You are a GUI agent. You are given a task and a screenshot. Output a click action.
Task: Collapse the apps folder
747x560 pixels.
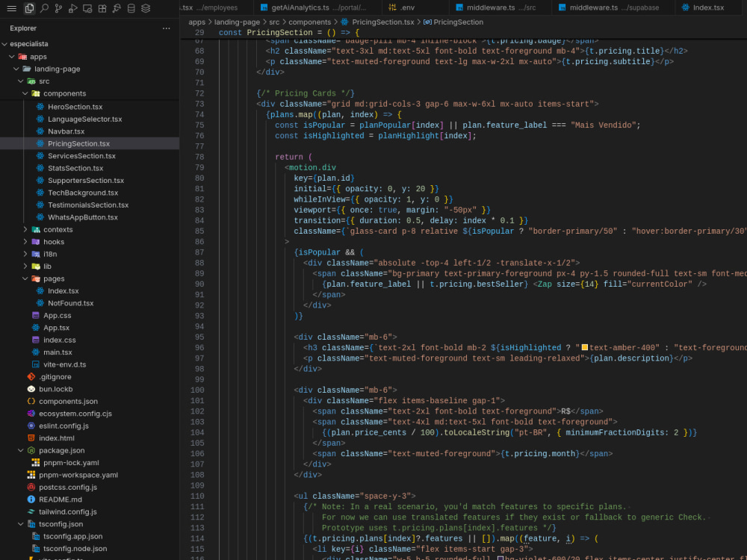[x=12, y=57]
